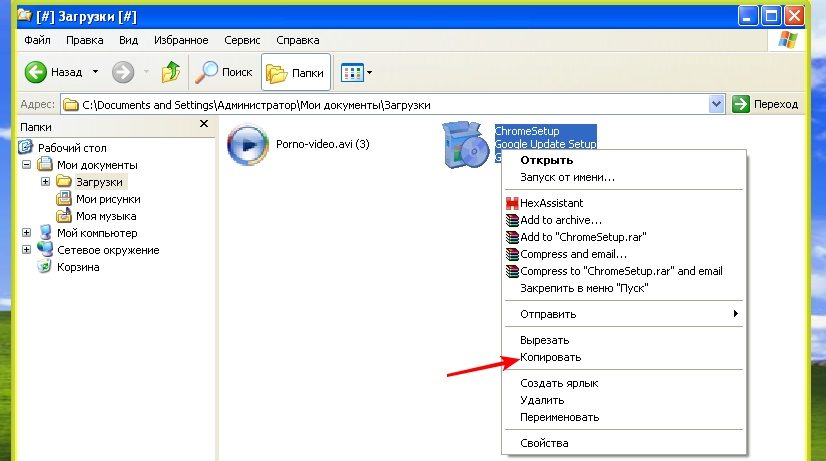
Task: Open the Правка menu
Action: pyautogui.click(x=84, y=40)
